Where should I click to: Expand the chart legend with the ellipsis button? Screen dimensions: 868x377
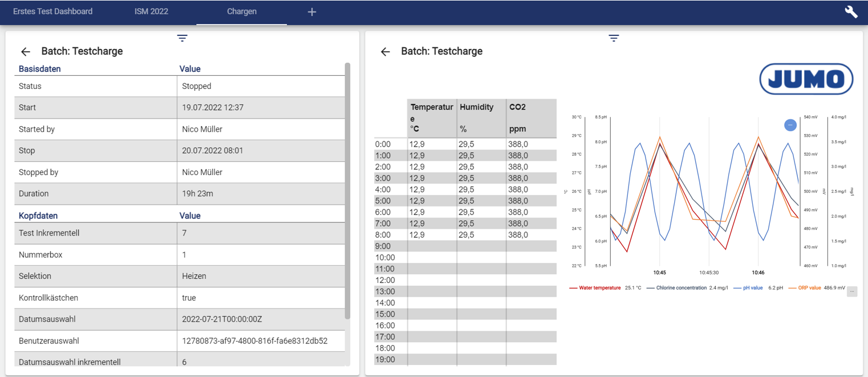pos(851,291)
